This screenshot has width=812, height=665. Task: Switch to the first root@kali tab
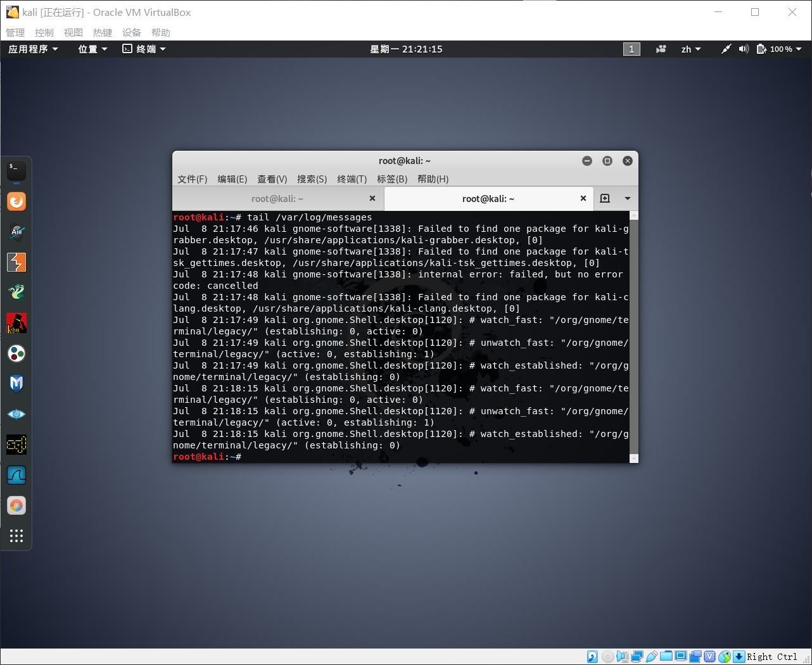click(277, 198)
